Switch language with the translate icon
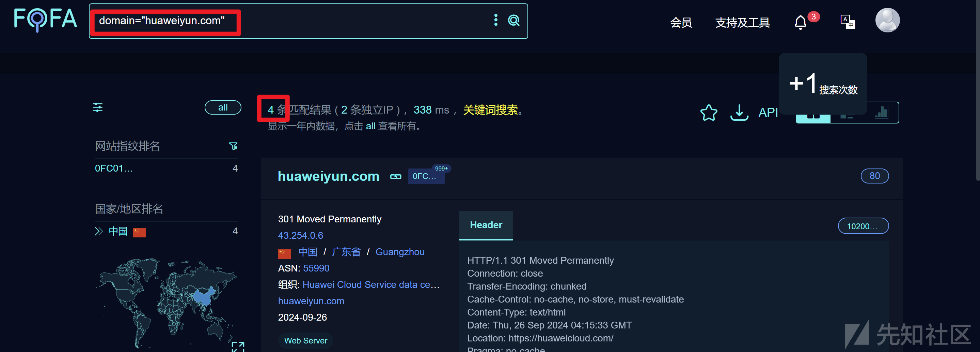Screen dimensions: 980x352 847,22
